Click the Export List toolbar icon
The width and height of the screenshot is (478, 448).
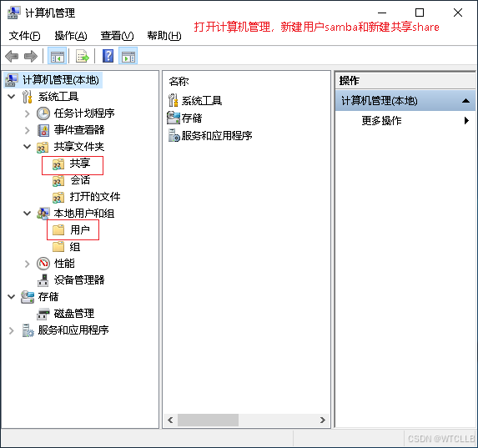click(x=83, y=57)
